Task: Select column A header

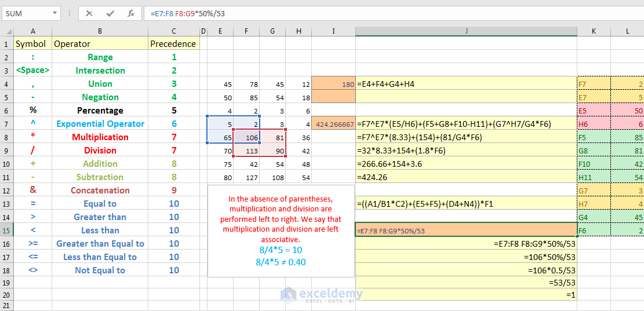Action: (33, 31)
